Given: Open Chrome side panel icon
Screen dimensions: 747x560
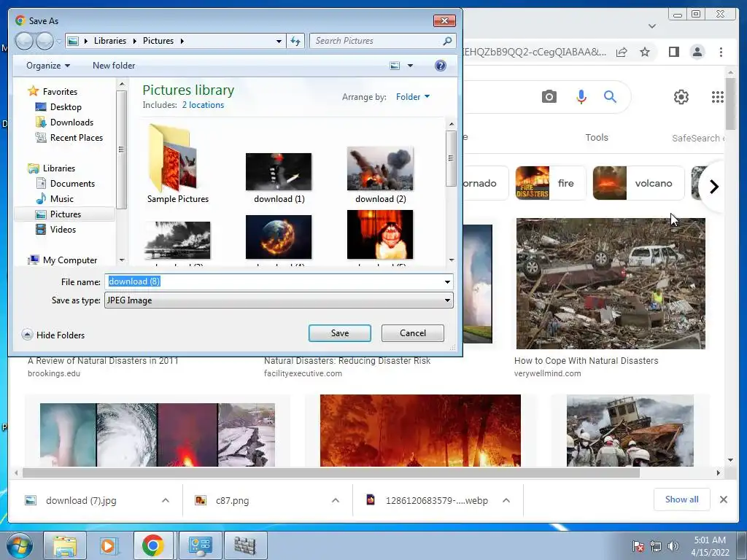Looking at the screenshot, I should click(673, 52).
